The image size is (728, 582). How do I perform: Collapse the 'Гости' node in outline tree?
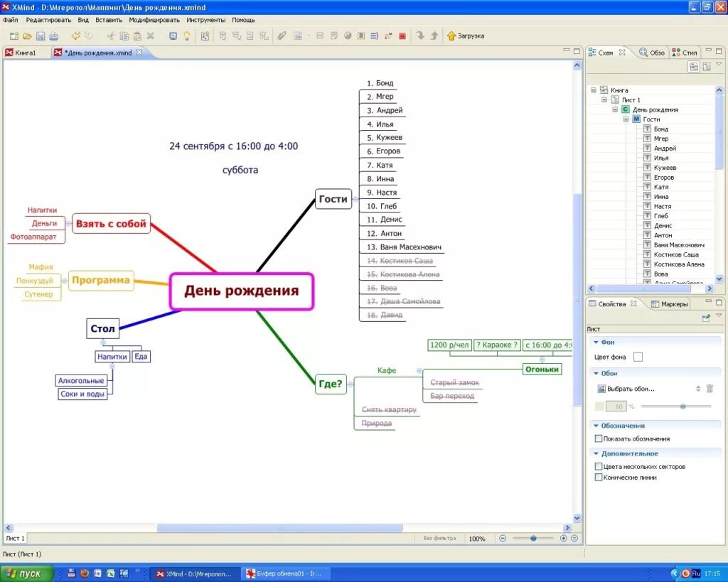626,119
